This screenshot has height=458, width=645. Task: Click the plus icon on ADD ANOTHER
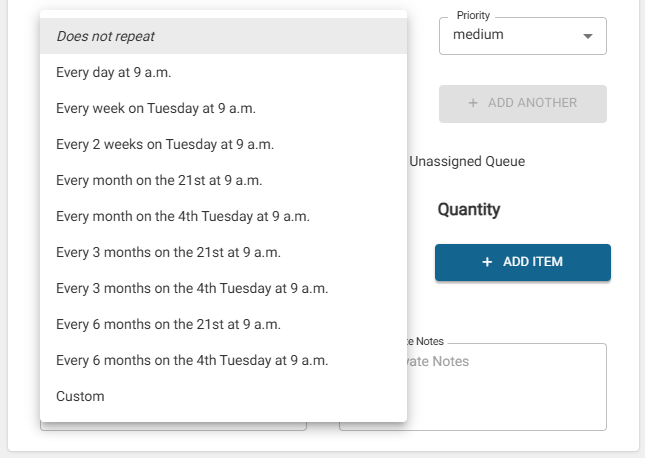pyautogui.click(x=473, y=103)
